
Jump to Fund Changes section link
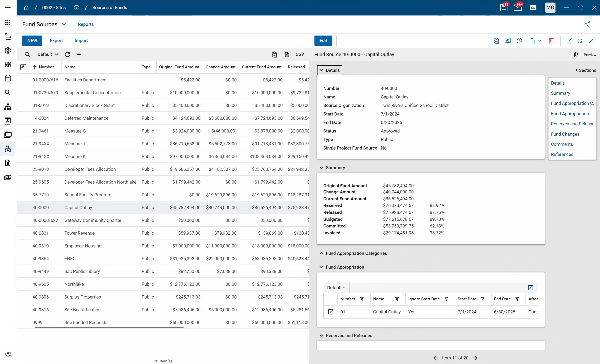tap(565, 134)
